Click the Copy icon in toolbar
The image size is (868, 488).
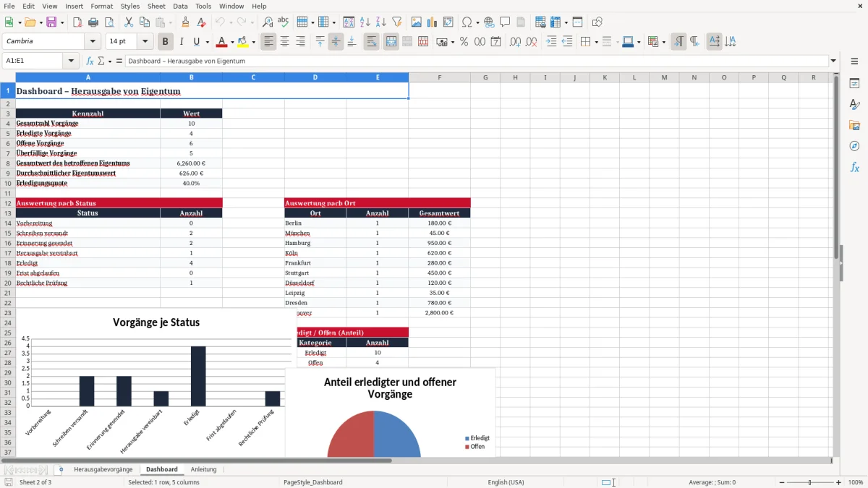(x=144, y=22)
